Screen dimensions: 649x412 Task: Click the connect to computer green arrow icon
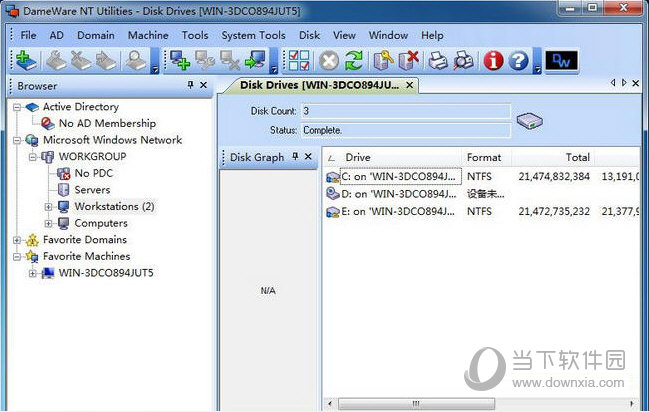255,60
